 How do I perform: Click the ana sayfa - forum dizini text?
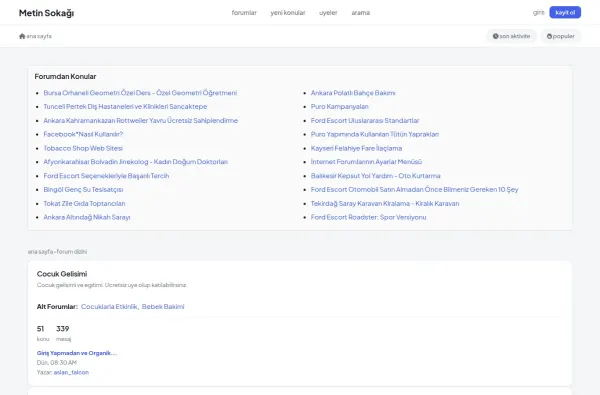(x=57, y=251)
